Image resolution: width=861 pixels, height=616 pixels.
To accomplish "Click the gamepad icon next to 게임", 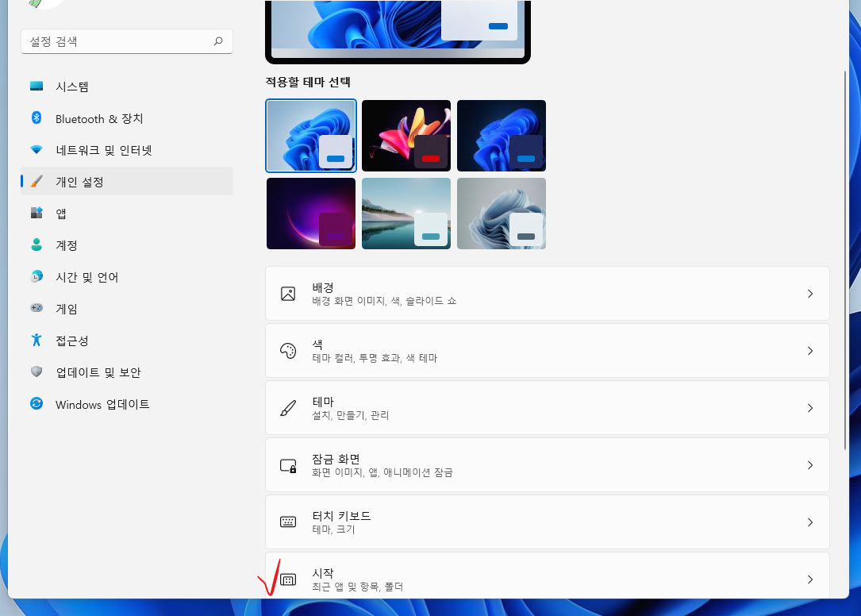I will pyautogui.click(x=37, y=308).
